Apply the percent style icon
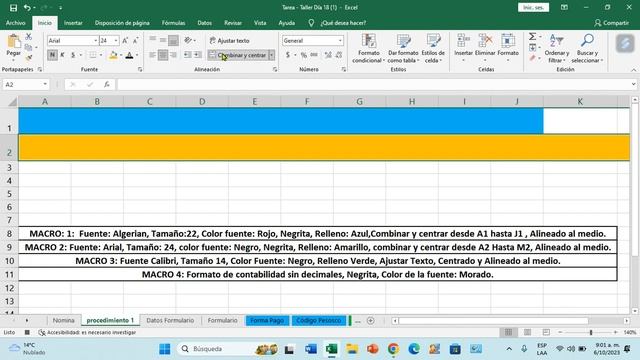The height and width of the screenshot is (360, 640). click(304, 55)
